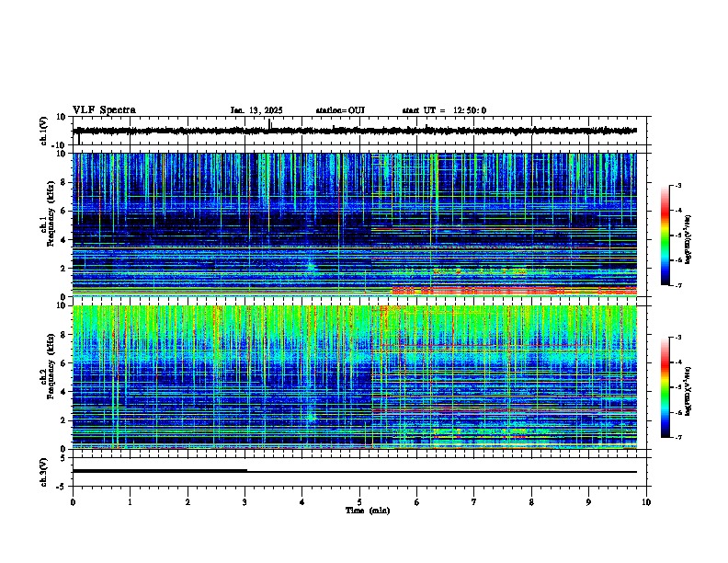This screenshot has width=728, height=563.
Task: Click the ch.2 color bar log(PSD) label
Action: (x=688, y=391)
